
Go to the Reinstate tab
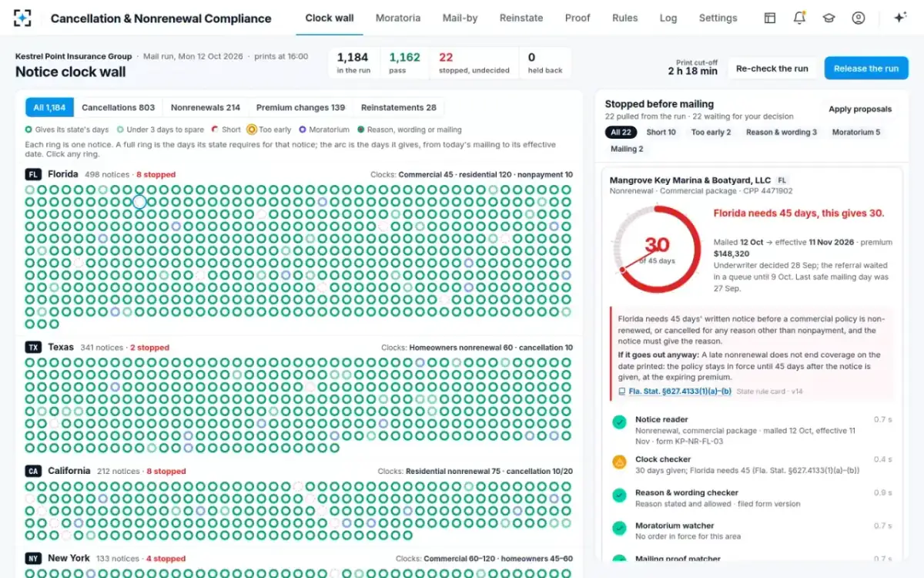coord(521,18)
